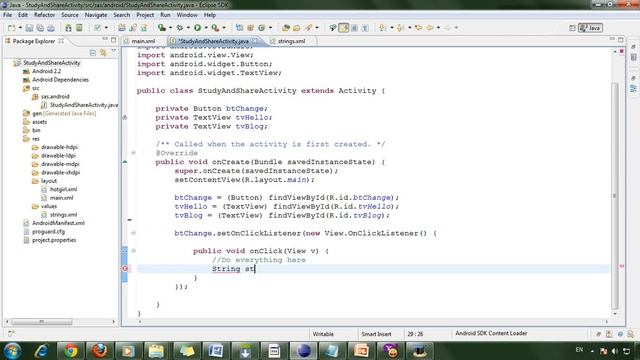Click the editor vertical scrollbar thumb
The width and height of the screenshot is (640, 360).
tap(615, 196)
